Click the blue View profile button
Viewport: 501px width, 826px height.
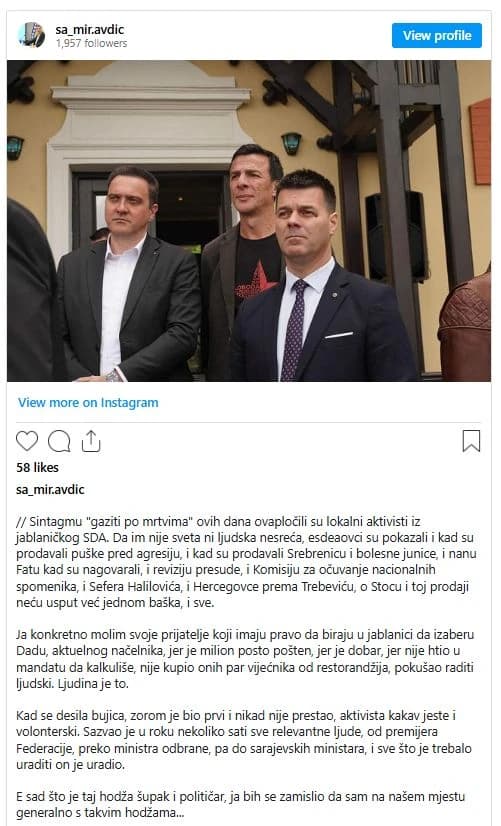pos(437,35)
